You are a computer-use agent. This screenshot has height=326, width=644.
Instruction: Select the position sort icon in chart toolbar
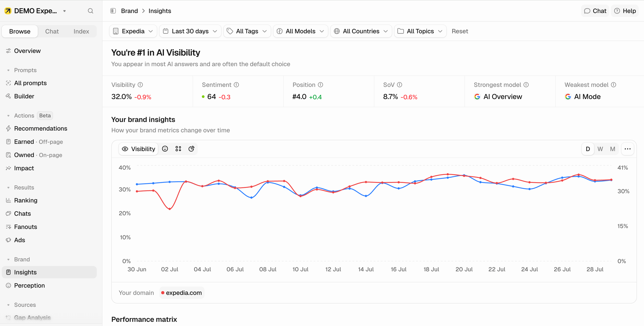(178, 149)
